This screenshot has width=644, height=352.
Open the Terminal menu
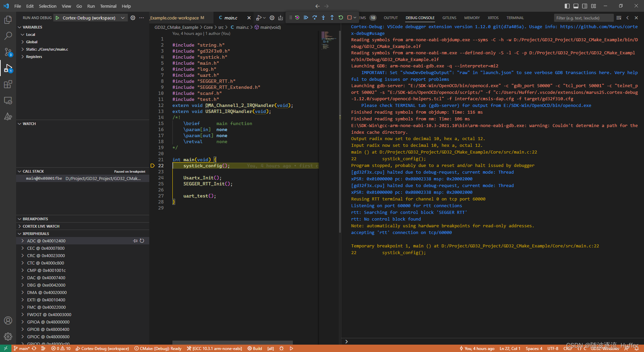(108, 6)
